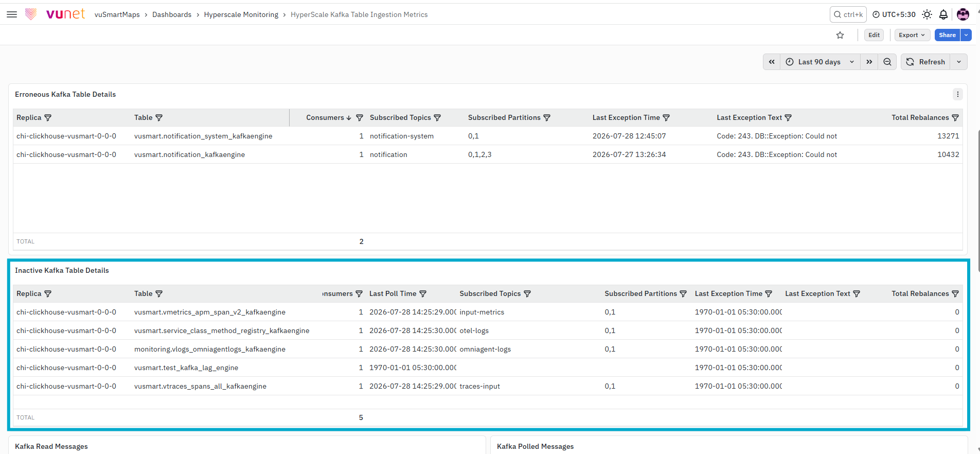This screenshot has height=454, width=980.
Task: Filter Last Poll Time column
Action: coord(423,294)
